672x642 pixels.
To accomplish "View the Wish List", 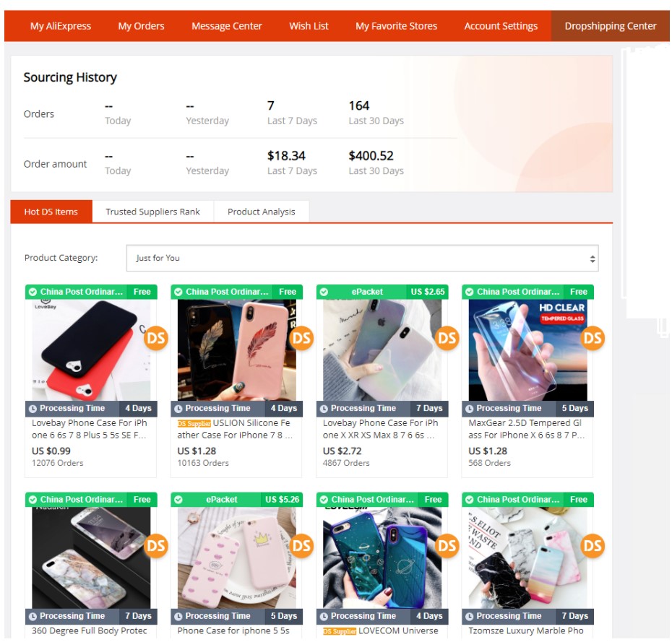I will 309,26.
